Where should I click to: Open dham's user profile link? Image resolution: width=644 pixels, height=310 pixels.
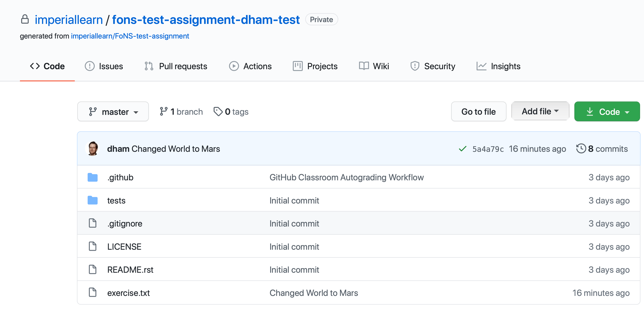pyautogui.click(x=118, y=149)
